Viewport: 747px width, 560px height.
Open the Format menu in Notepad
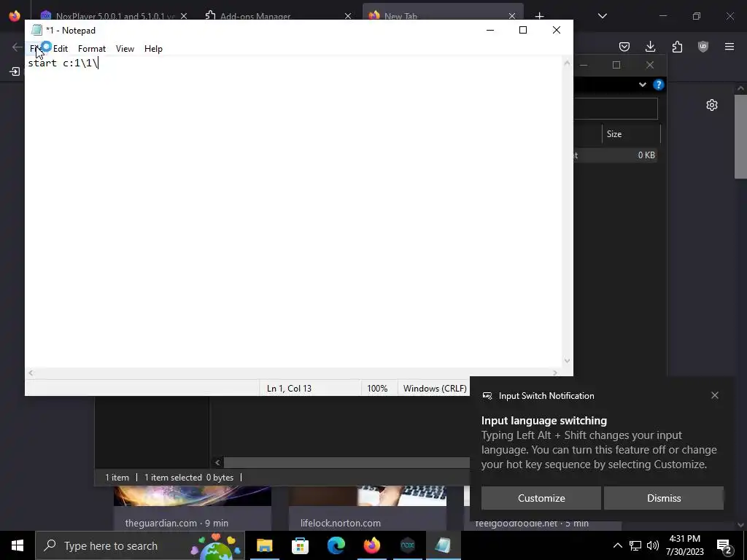tap(92, 49)
